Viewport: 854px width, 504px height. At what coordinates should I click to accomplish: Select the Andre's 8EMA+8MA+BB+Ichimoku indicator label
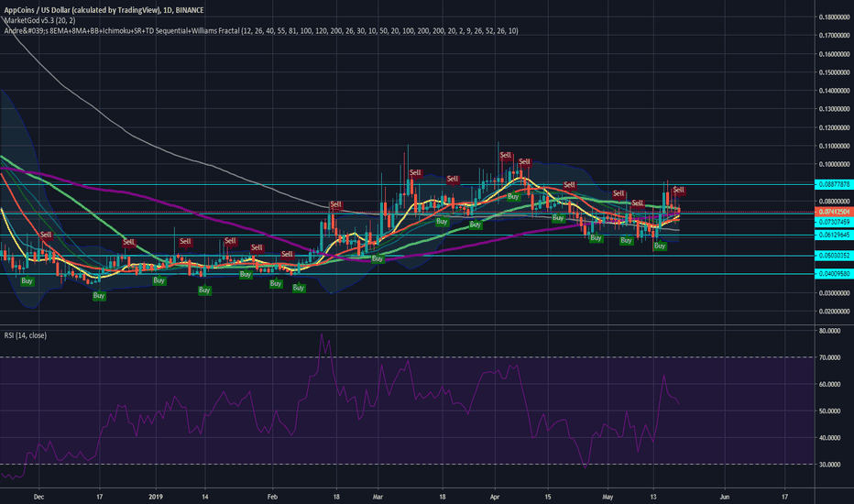(261, 31)
